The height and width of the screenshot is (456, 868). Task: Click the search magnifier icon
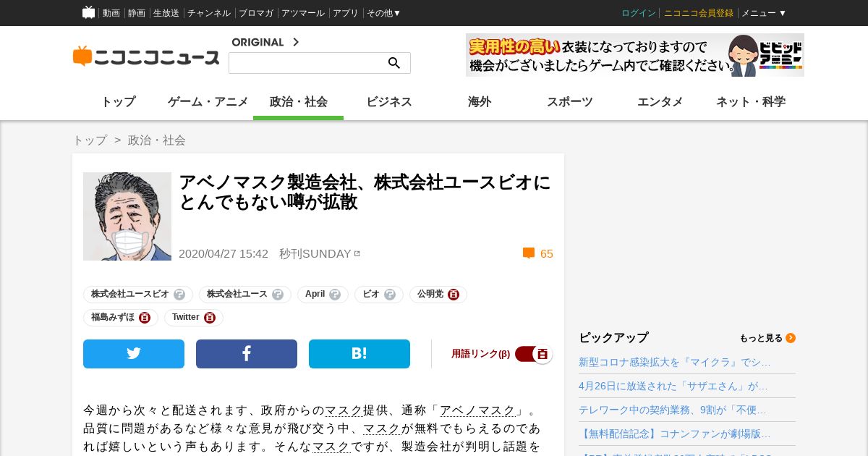pos(394,63)
